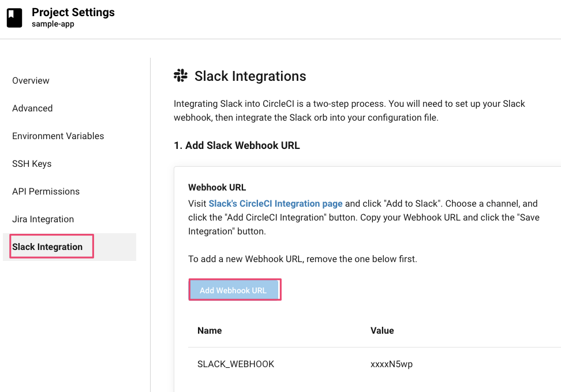Click the '1. Add Slack Webhook URL' heading
The image size is (561, 392).
(237, 145)
